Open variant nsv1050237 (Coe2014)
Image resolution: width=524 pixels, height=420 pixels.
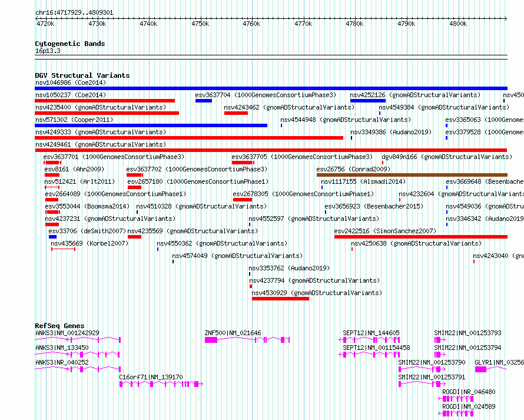pos(71,95)
